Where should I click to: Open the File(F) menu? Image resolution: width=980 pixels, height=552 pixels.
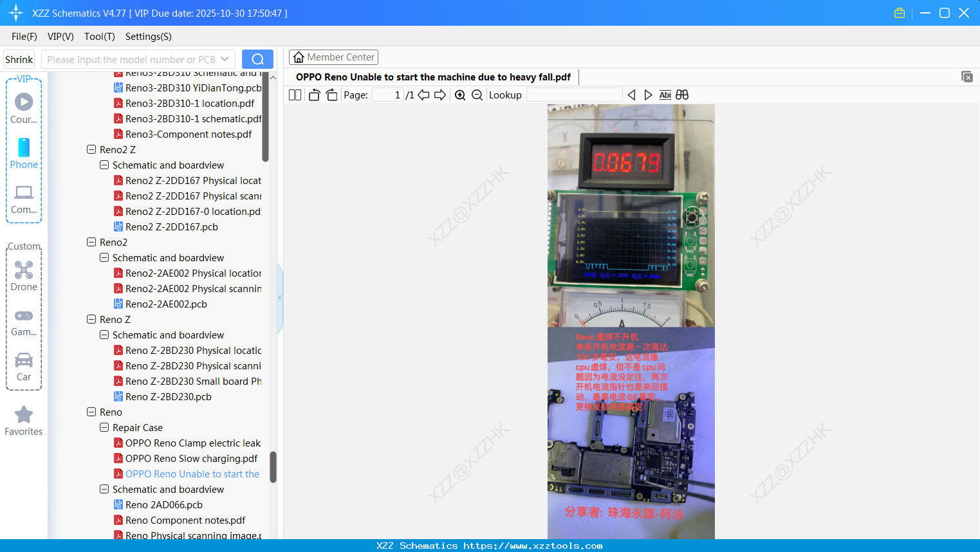24,37
